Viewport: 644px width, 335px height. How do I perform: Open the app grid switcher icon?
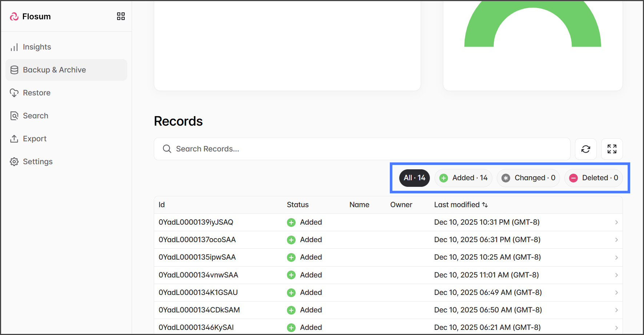121,16
